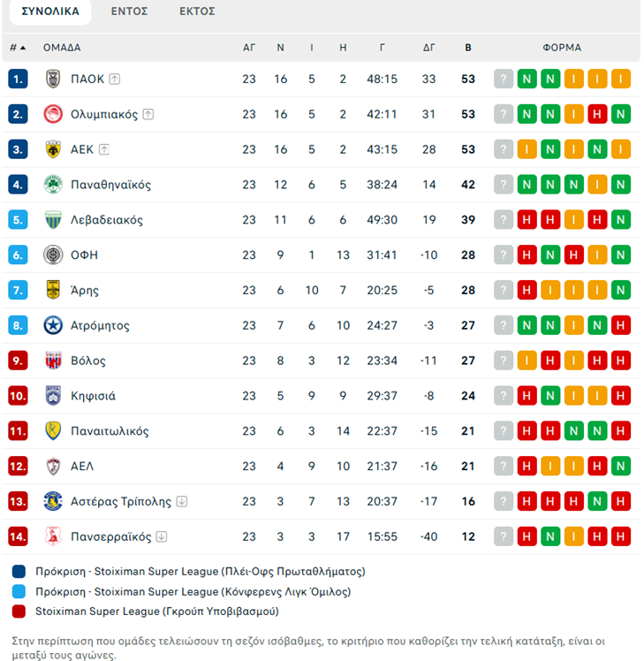Click the Άρης club logo
The width and height of the screenshot is (644, 661).
tap(53, 290)
